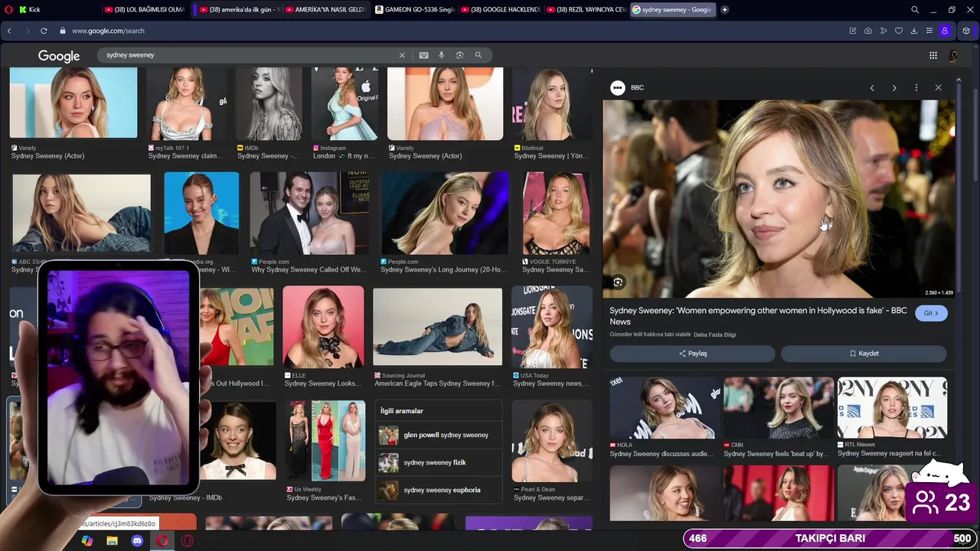
Task: Open browser downloads icon
Action: (x=913, y=31)
